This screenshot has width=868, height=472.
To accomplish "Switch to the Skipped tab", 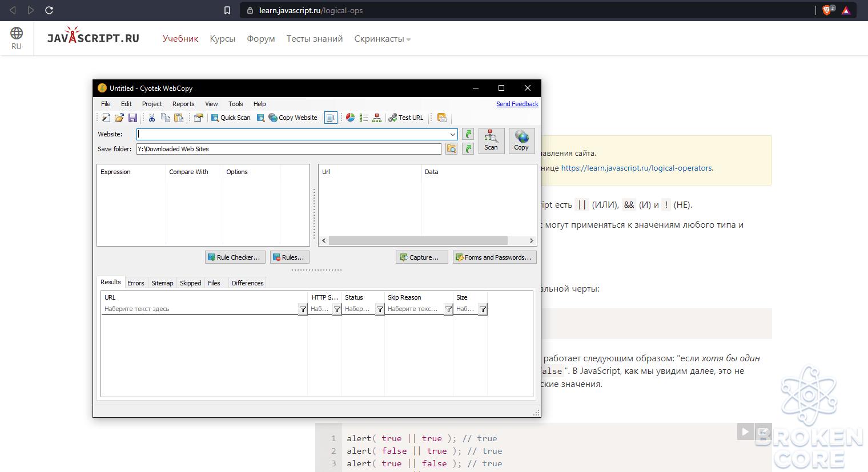I will pyautogui.click(x=191, y=283).
